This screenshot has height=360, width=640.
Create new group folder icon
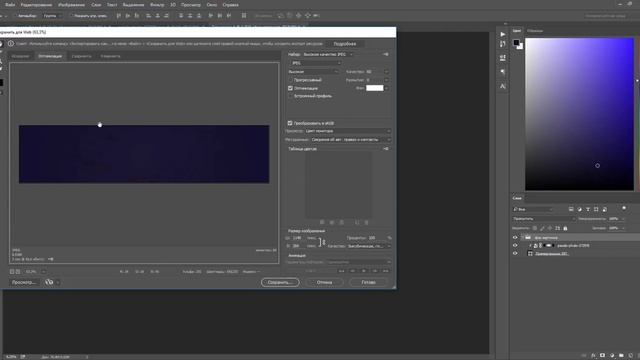point(621,356)
